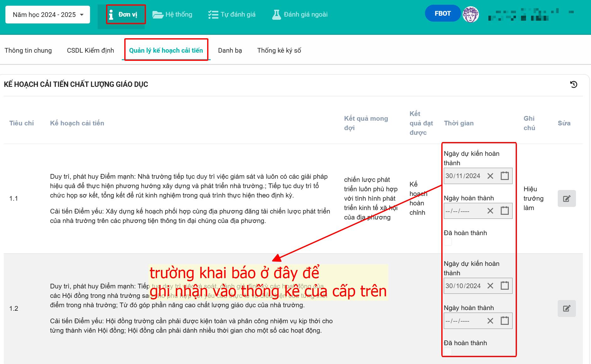This screenshot has height=364, width=591.
Task: Open calendar for criterion 1.1 Ngày hoàn thành
Action: pyautogui.click(x=504, y=211)
